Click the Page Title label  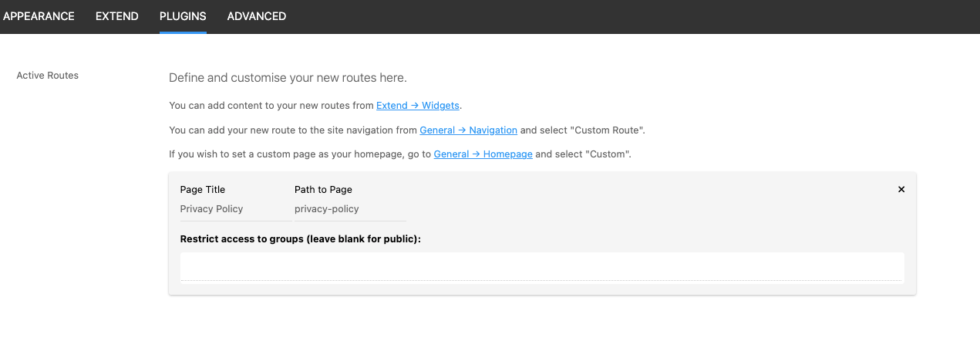(x=203, y=190)
